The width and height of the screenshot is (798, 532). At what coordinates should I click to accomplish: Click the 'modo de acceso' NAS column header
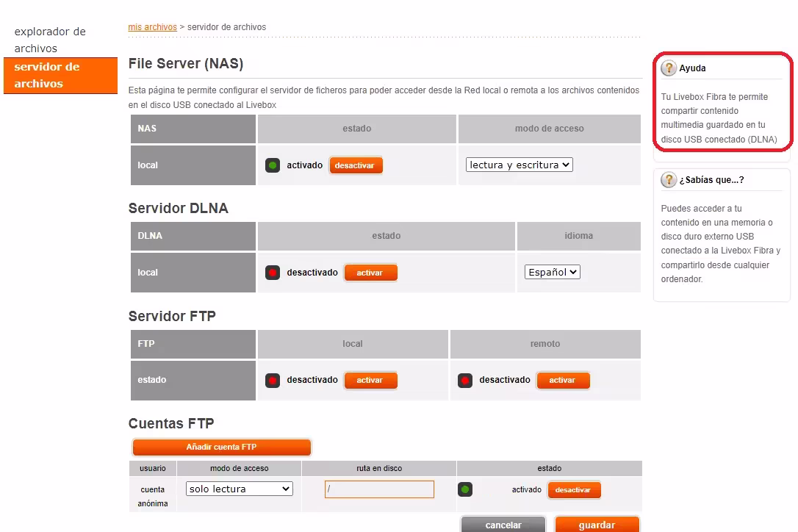tap(549, 129)
